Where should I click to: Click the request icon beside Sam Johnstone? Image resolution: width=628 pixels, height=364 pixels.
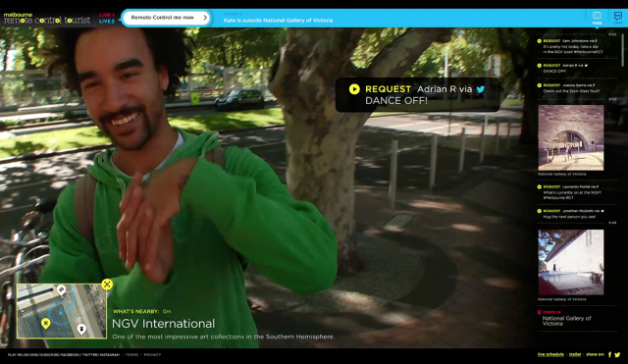coord(539,41)
